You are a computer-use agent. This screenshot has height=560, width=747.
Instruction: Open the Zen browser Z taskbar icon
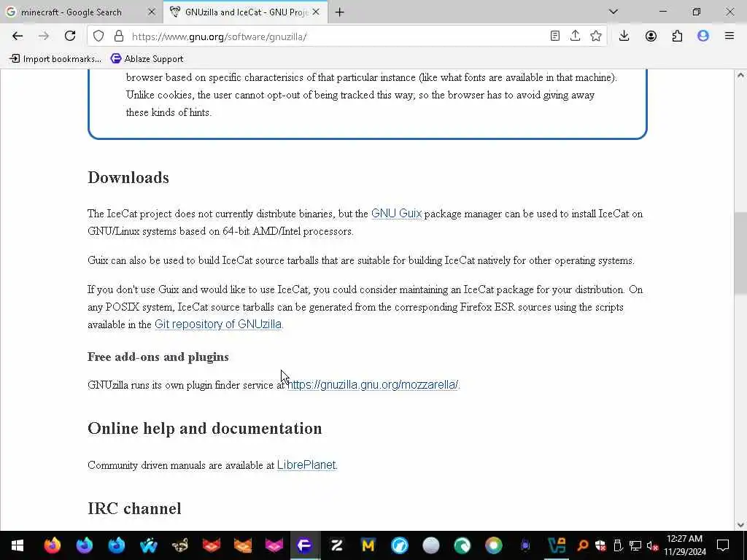coord(336,545)
